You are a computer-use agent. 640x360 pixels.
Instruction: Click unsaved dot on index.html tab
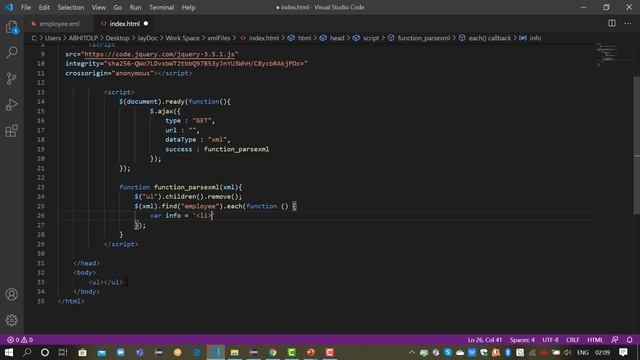(x=146, y=24)
